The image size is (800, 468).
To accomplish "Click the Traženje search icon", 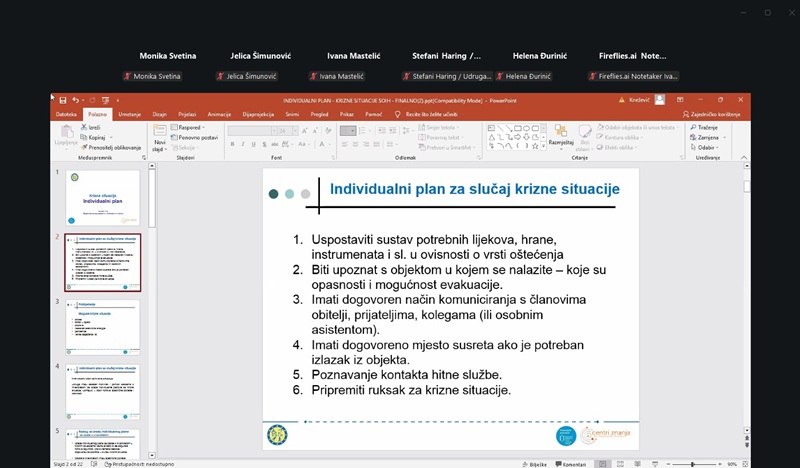I will point(697,128).
